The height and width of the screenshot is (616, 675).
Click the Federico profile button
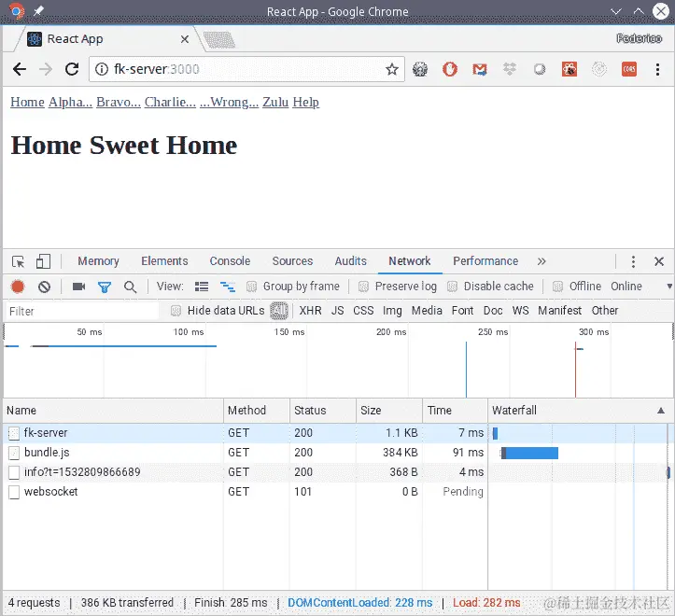pyautogui.click(x=639, y=39)
